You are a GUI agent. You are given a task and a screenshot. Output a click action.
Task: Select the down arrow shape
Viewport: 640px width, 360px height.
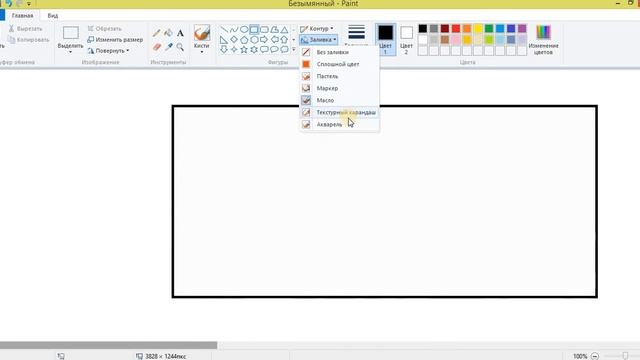224,49
